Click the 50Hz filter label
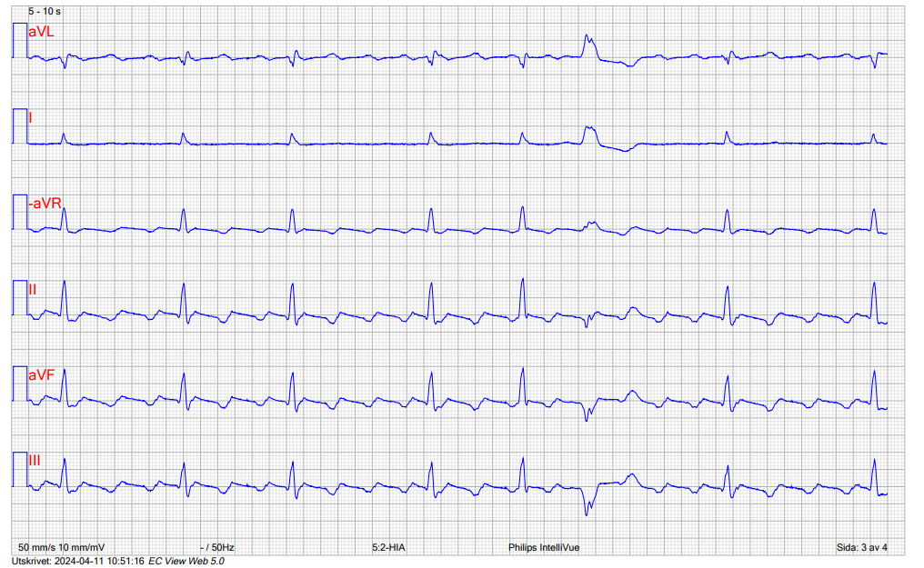The image size is (924, 568). (x=217, y=548)
